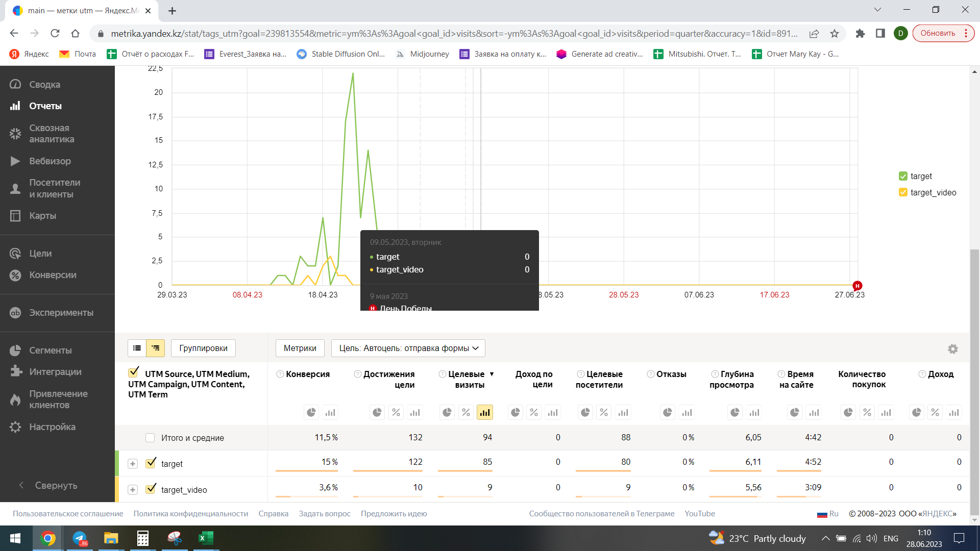
Task: Toggle active bar chart for Целевые визиты
Action: [485, 412]
